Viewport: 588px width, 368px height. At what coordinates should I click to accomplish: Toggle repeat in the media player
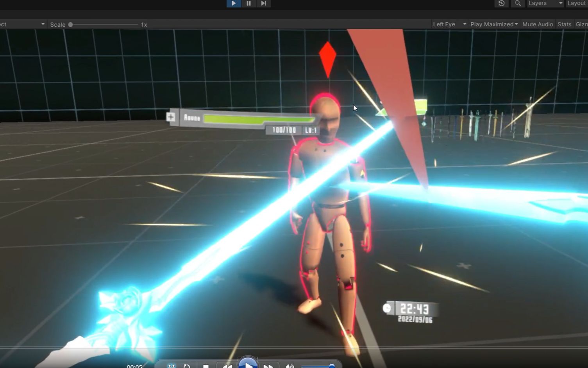pos(187,366)
